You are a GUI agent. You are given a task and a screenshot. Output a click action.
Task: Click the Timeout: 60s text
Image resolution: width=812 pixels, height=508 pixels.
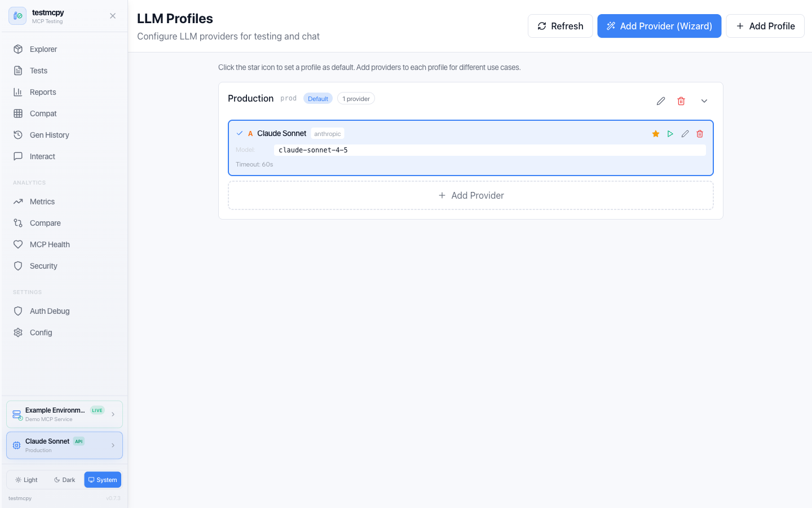click(254, 164)
